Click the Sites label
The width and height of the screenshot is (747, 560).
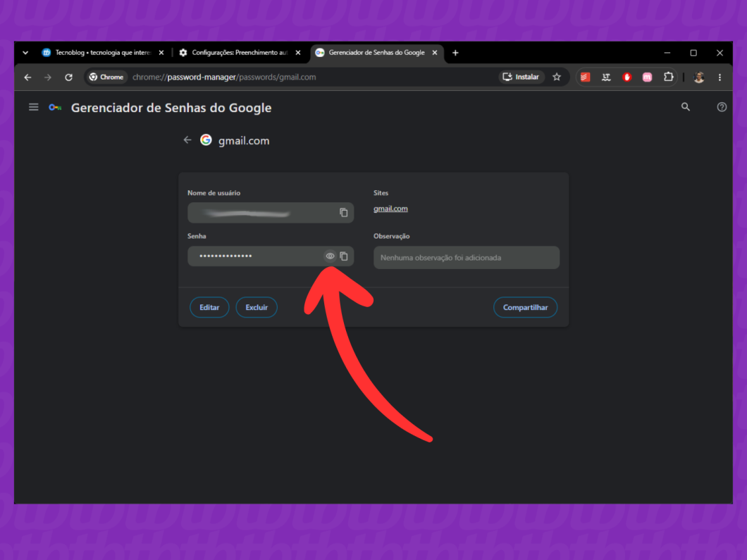coord(381,193)
